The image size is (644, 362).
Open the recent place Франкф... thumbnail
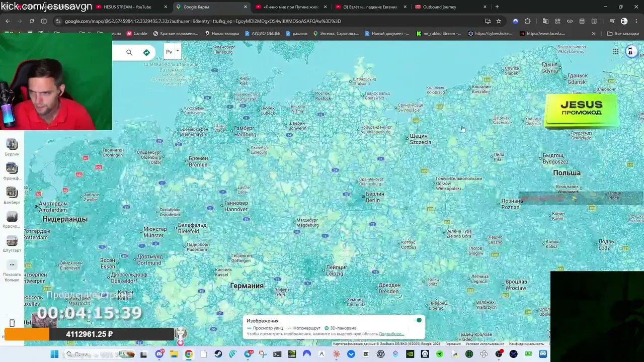click(x=12, y=168)
